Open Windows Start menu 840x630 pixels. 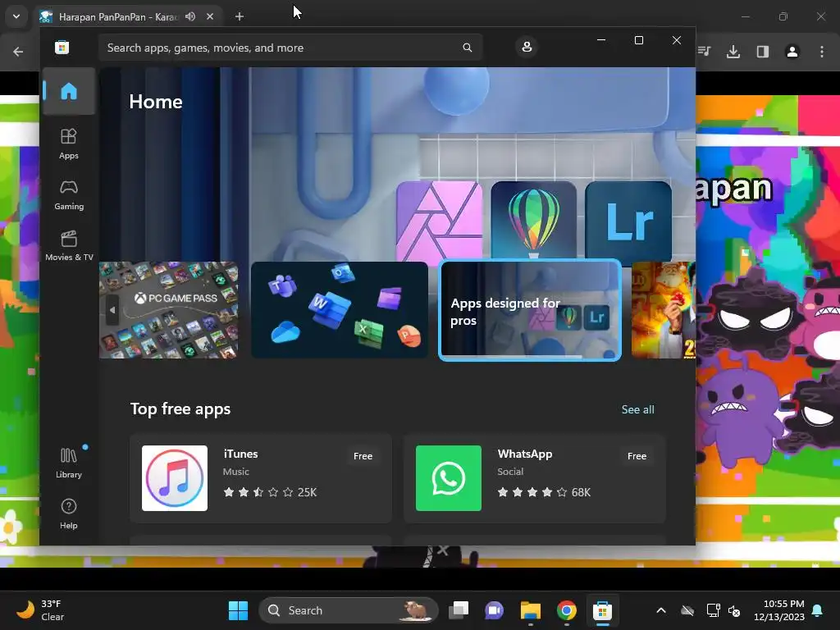pos(238,610)
